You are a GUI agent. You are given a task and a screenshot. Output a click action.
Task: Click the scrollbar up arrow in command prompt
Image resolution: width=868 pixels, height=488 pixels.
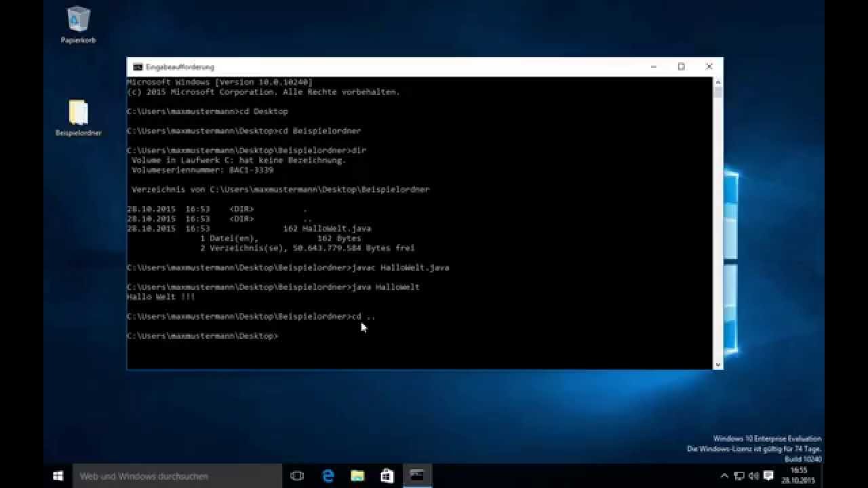tap(718, 82)
